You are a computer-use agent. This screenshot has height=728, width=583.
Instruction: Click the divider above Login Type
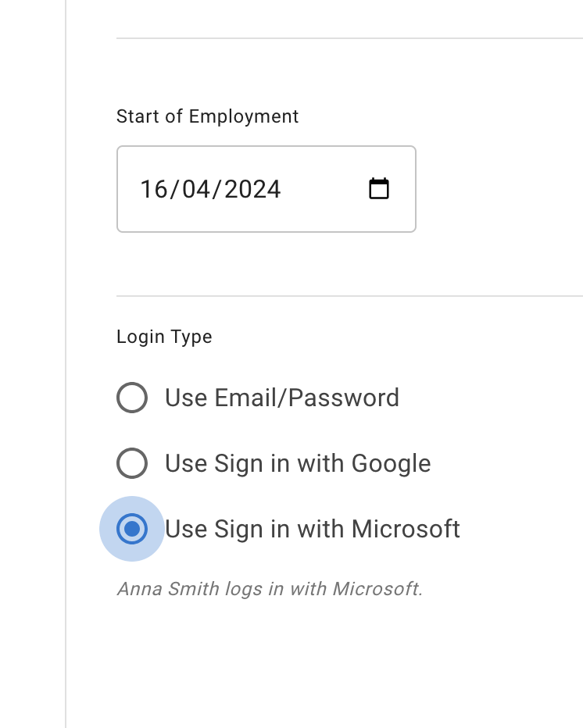point(344,296)
